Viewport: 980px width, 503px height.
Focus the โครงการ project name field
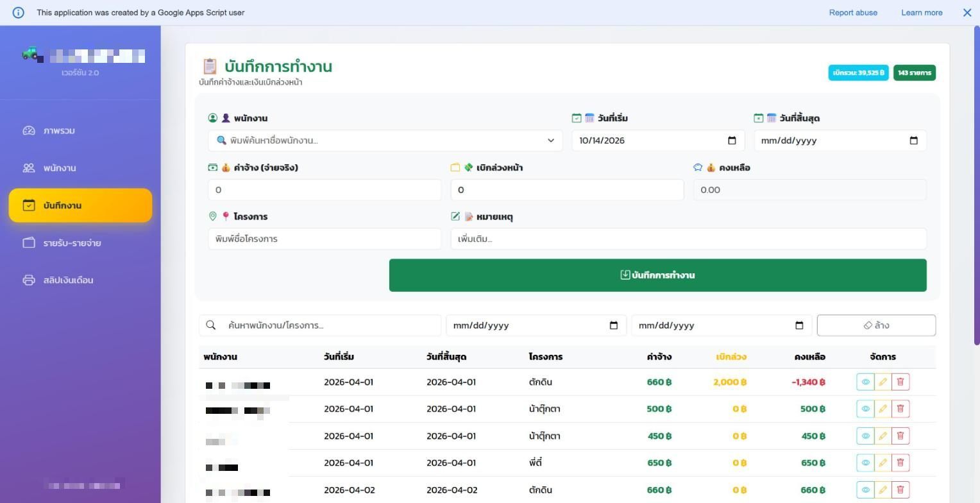tap(325, 239)
